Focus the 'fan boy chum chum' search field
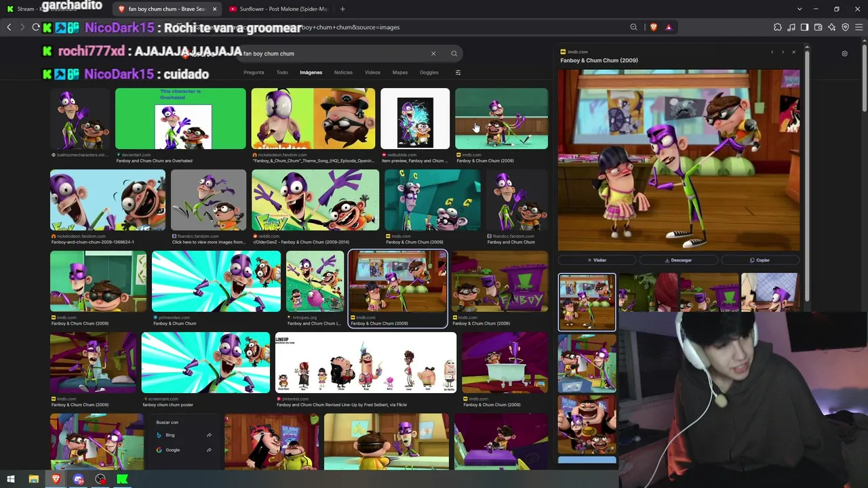 336,54
